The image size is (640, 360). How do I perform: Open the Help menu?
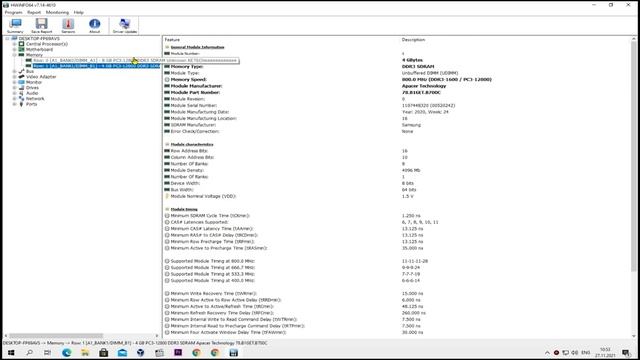pyautogui.click(x=79, y=13)
